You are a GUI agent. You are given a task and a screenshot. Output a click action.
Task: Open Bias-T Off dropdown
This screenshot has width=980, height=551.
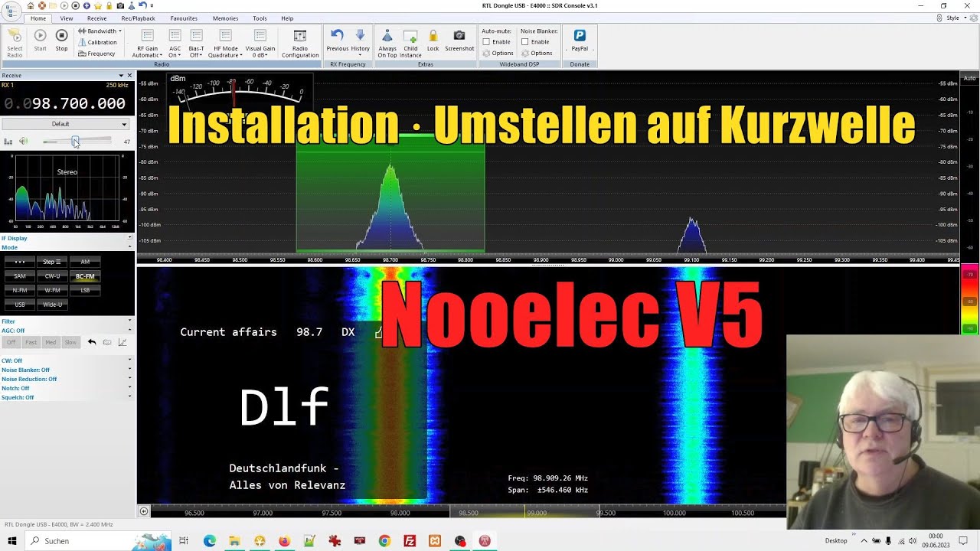click(x=196, y=44)
